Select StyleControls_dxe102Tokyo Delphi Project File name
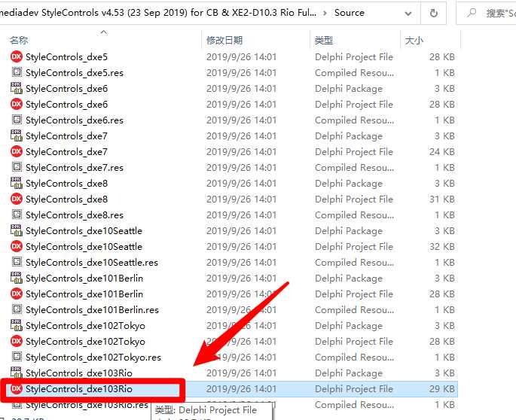 (x=85, y=341)
